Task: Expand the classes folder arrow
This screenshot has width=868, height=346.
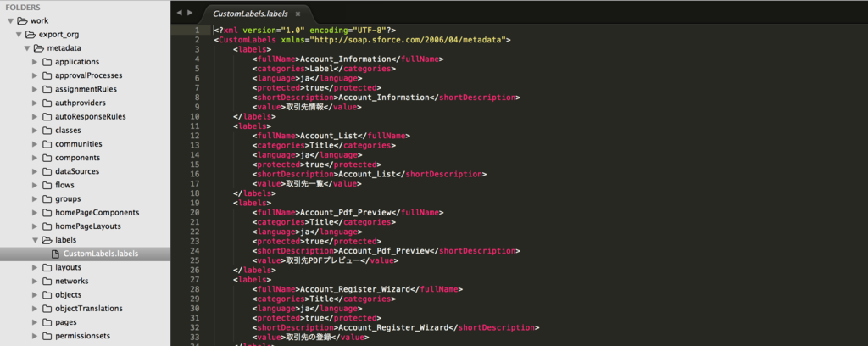Action: (35, 130)
